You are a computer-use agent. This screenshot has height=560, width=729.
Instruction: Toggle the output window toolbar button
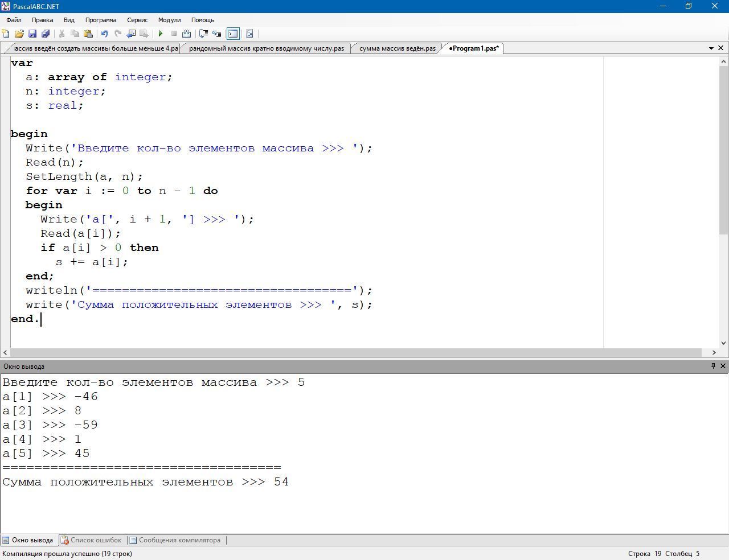coord(233,34)
